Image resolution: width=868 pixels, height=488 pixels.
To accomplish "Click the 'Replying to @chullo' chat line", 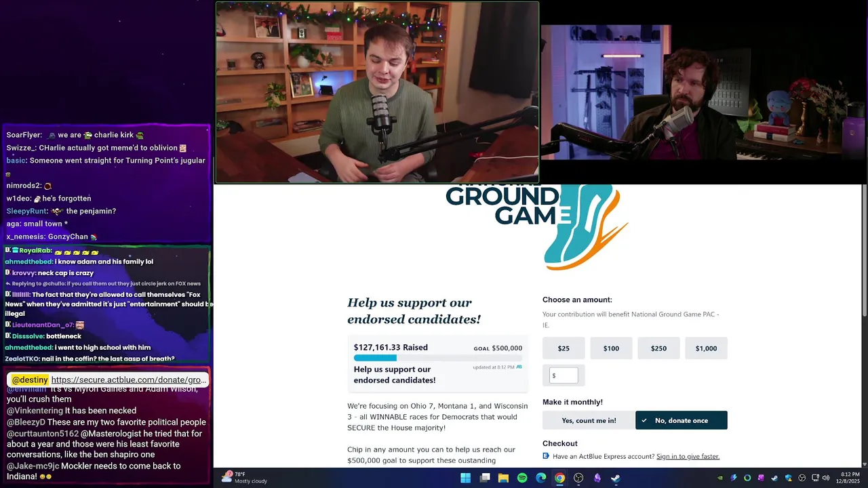I will [103, 283].
